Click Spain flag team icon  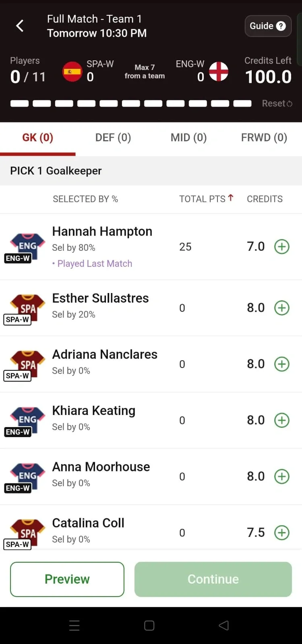[72, 72]
